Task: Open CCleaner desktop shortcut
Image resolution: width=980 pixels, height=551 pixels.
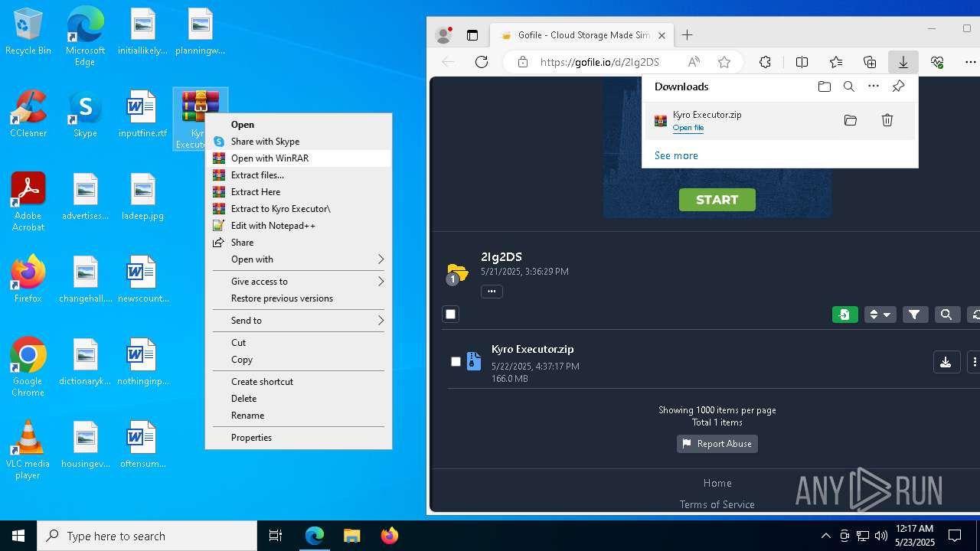Action: (28, 114)
